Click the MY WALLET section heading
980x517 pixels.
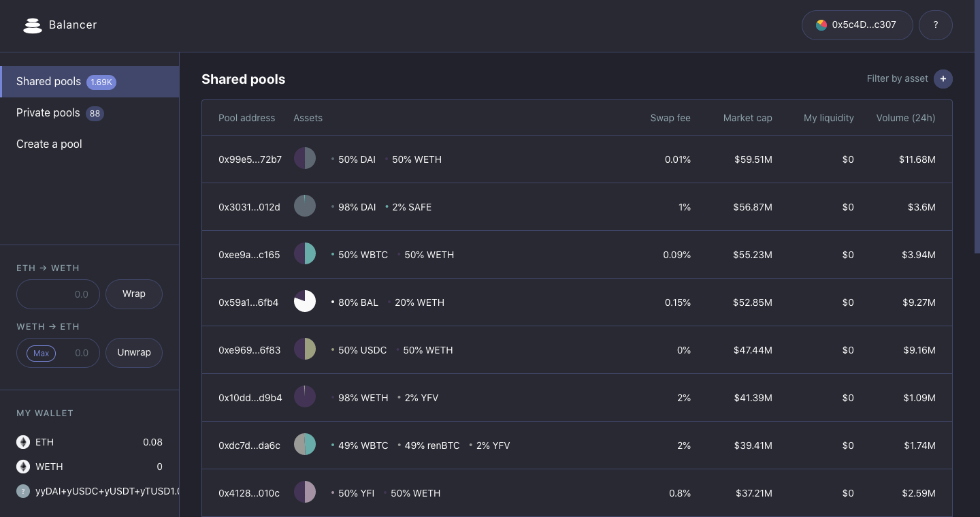[x=45, y=413]
